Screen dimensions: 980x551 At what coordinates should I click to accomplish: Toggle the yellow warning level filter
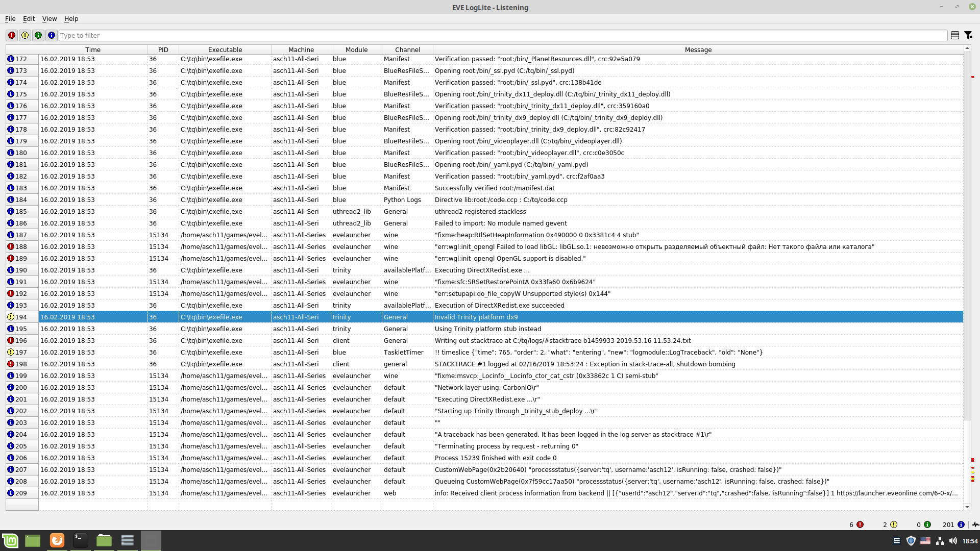pos(25,35)
